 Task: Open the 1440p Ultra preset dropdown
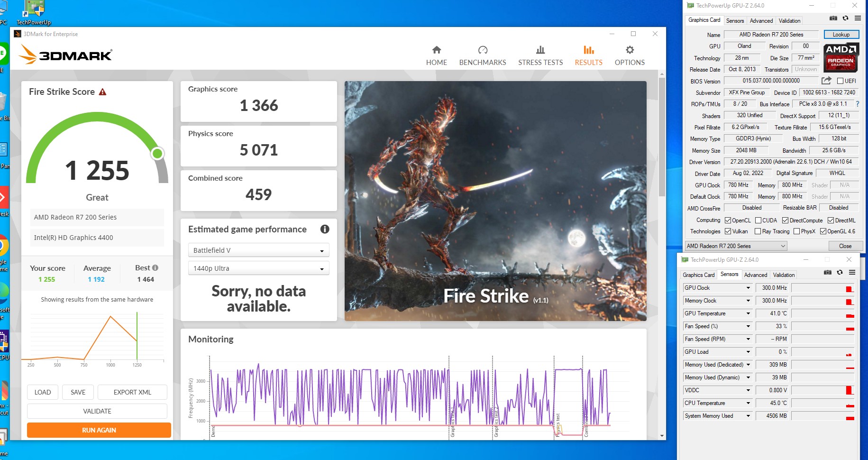(258, 268)
